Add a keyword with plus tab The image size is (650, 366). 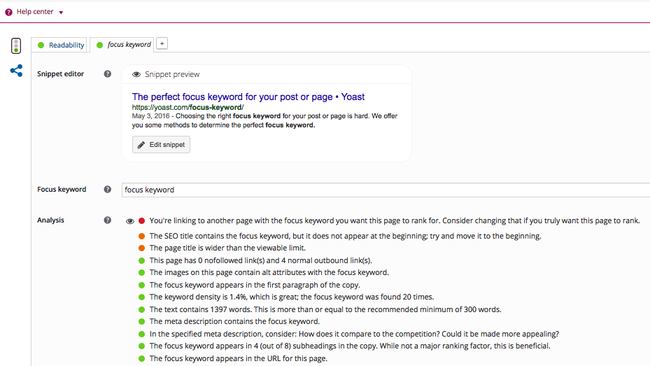(x=162, y=44)
